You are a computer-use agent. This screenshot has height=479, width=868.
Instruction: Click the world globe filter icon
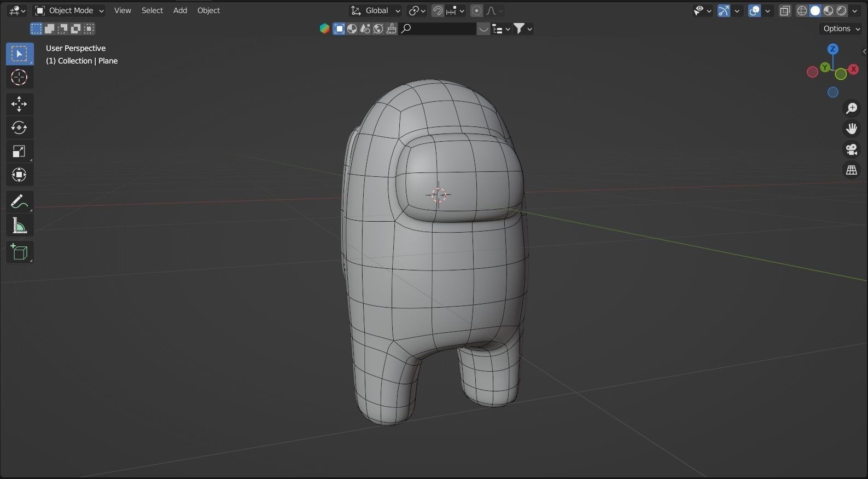click(x=378, y=28)
